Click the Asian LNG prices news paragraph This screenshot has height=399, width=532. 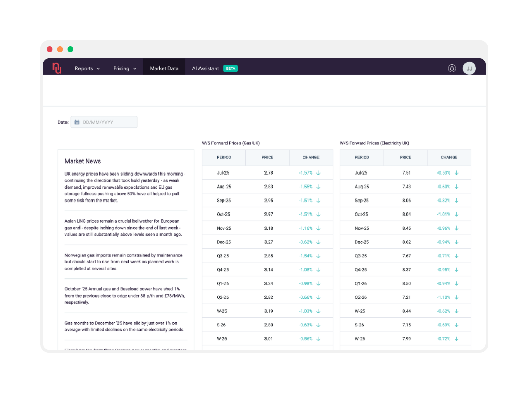click(x=124, y=228)
